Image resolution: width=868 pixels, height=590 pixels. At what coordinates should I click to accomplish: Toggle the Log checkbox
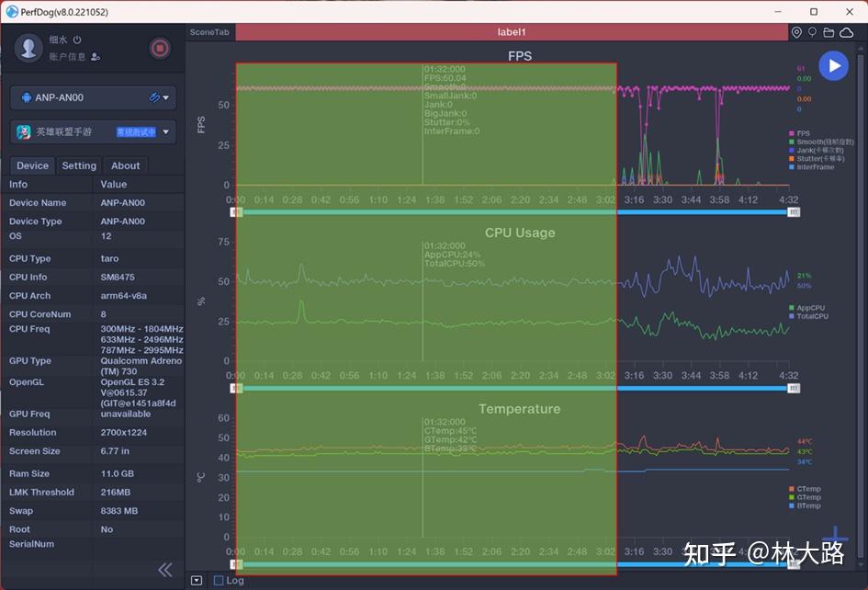(x=219, y=580)
